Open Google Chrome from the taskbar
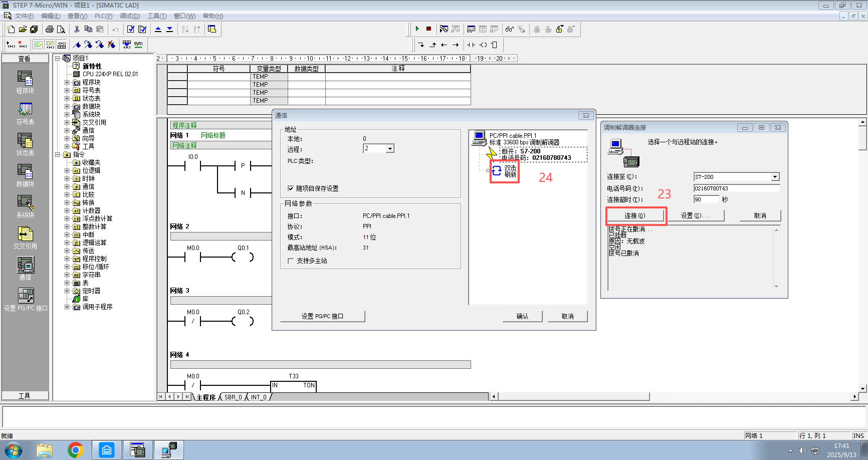868x460 pixels. click(76, 450)
